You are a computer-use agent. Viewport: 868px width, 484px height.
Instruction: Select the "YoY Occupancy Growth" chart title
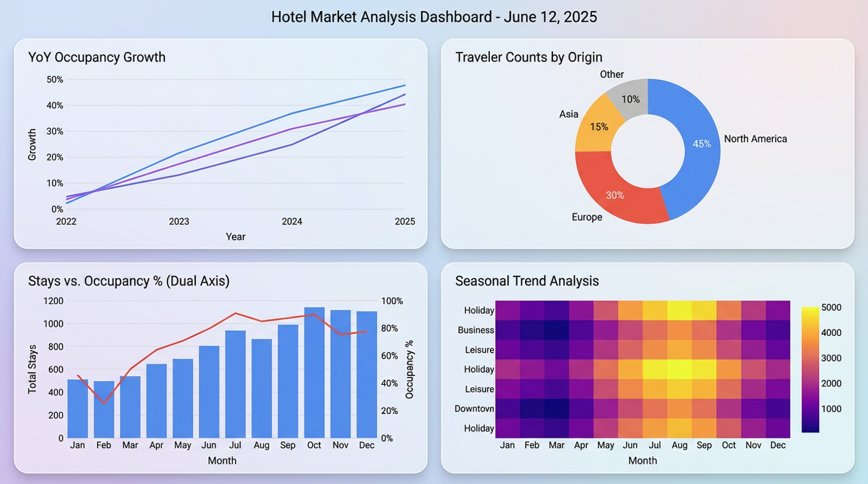pos(97,58)
